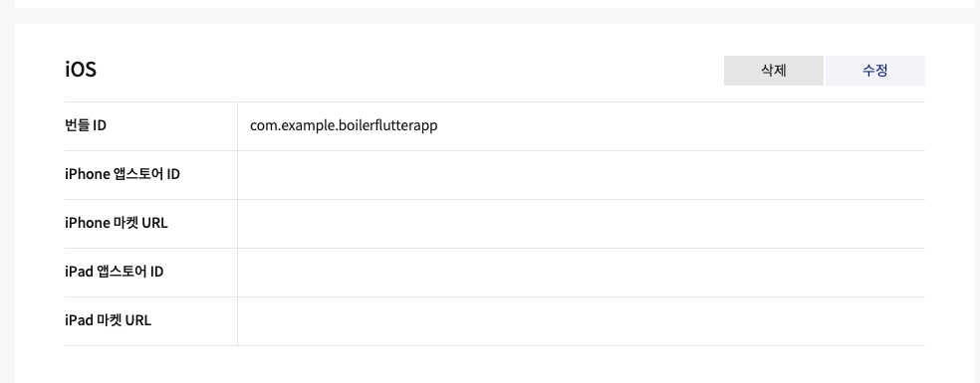This screenshot has height=383, width=980.
Task: Click the word "boilerflutterapp" in the bundle ID
Action: (387, 125)
